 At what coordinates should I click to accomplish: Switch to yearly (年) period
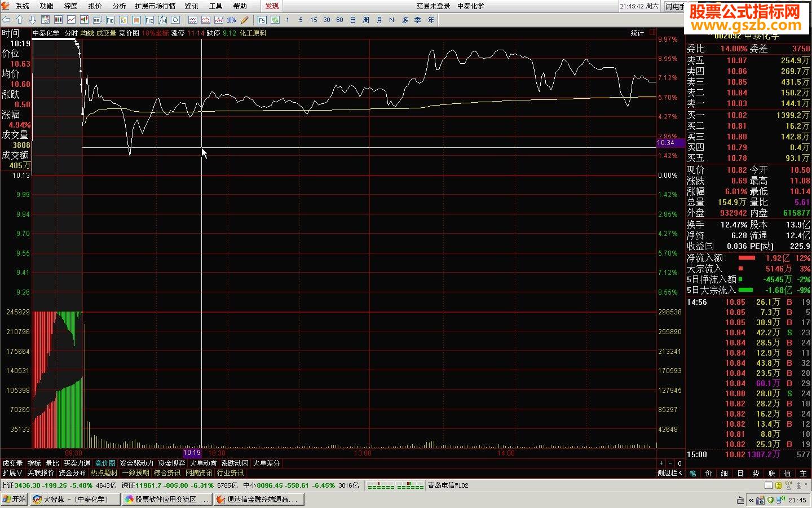click(431, 20)
